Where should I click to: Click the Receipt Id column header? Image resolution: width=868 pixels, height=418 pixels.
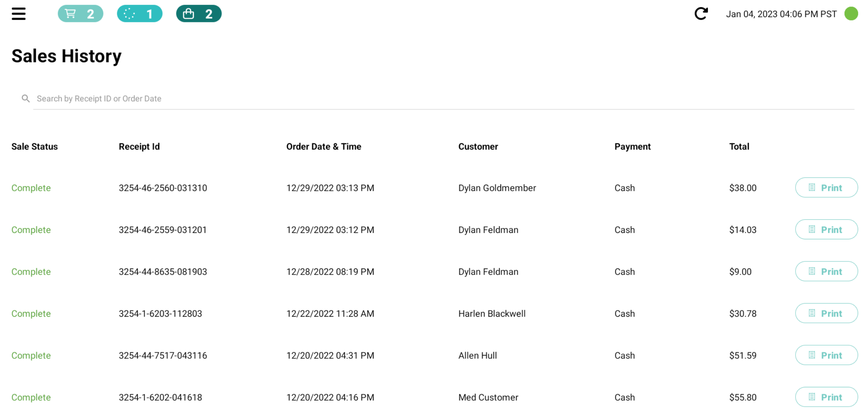pyautogui.click(x=139, y=146)
